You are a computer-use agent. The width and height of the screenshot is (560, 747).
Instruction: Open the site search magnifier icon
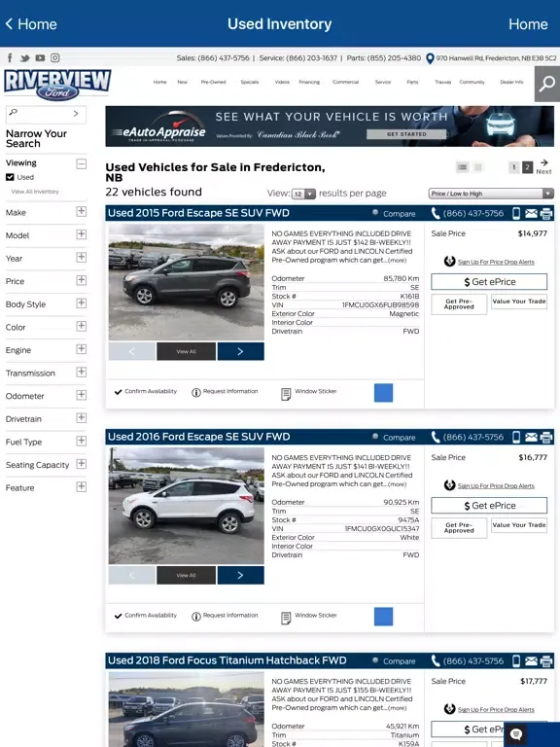point(547,84)
